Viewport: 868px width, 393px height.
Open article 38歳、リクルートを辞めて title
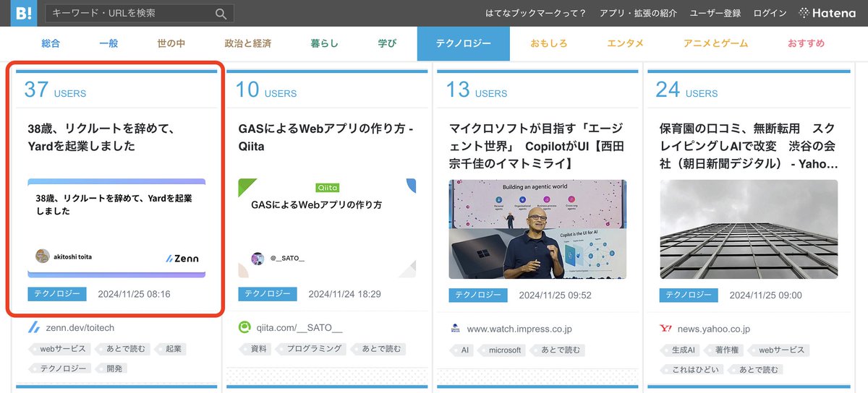click(104, 137)
